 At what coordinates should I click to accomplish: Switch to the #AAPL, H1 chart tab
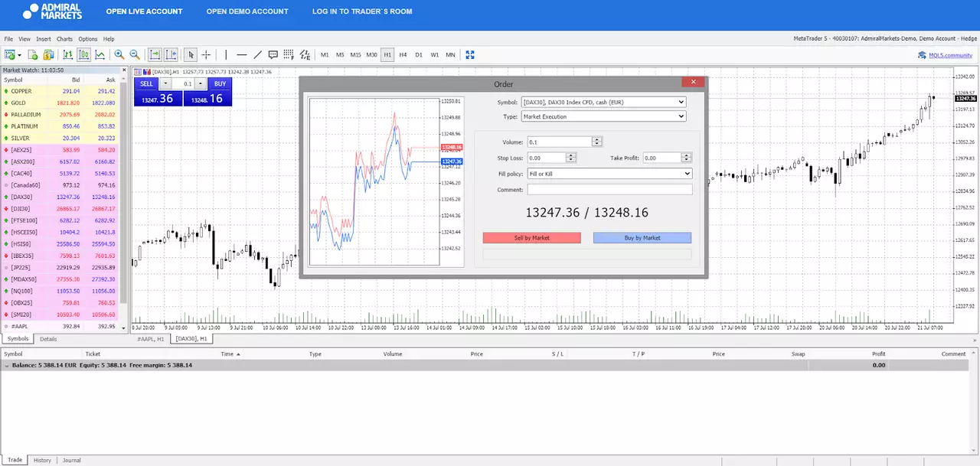coord(151,338)
